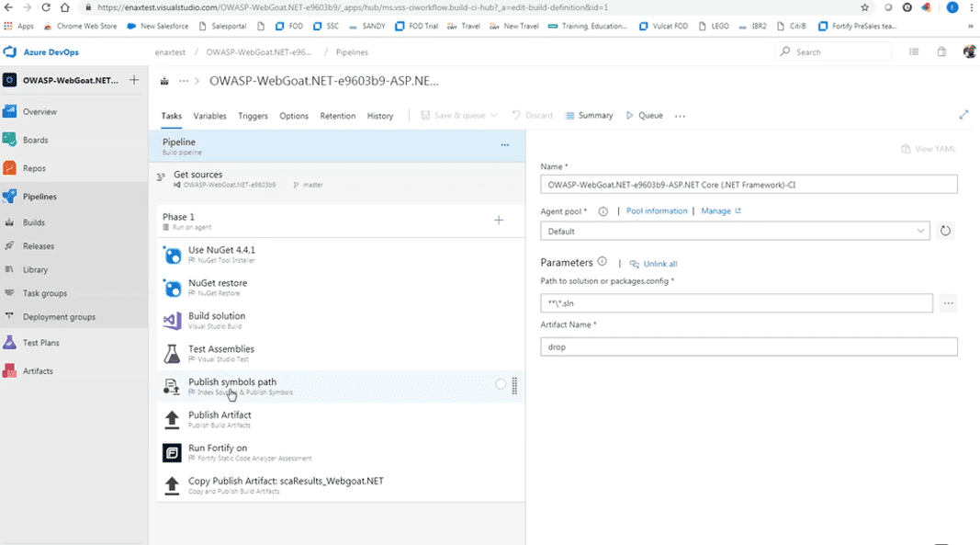Toggle full screen expand icon
The image size is (980, 545).
(963, 115)
